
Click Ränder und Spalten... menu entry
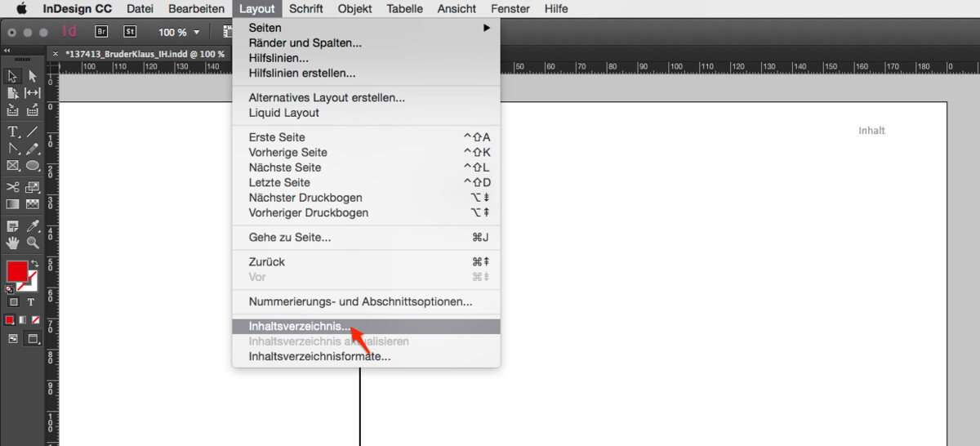[x=305, y=42]
